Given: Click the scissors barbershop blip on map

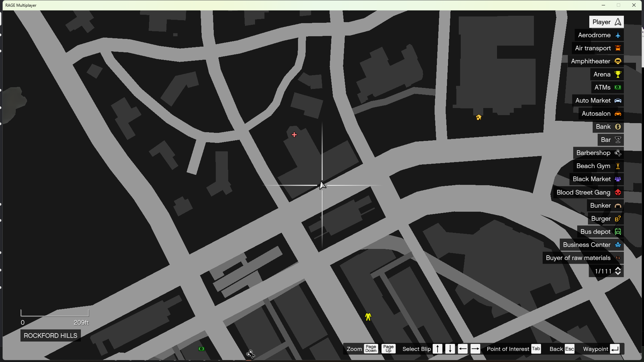Looking at the screenshot, I should tap(251, 354).
